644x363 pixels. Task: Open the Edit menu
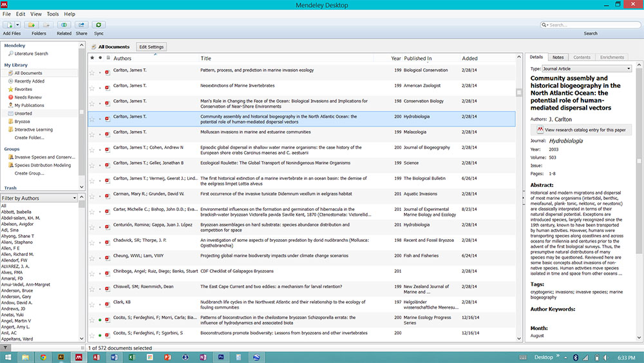tap(21, 14)
